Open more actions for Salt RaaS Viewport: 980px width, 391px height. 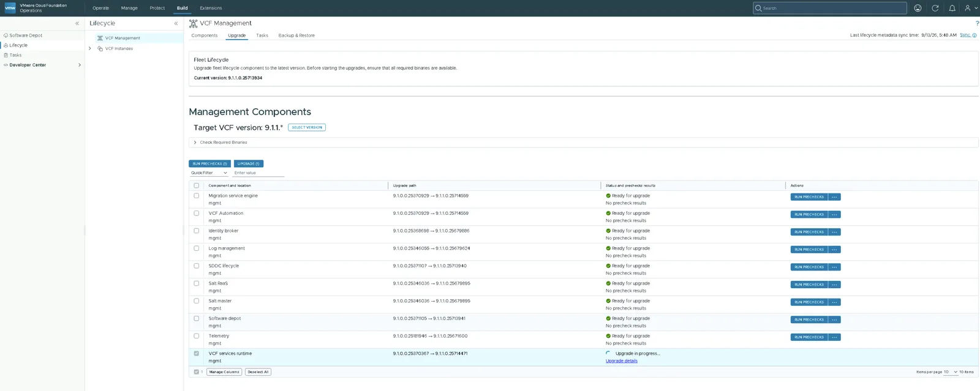tap(834, 285)
